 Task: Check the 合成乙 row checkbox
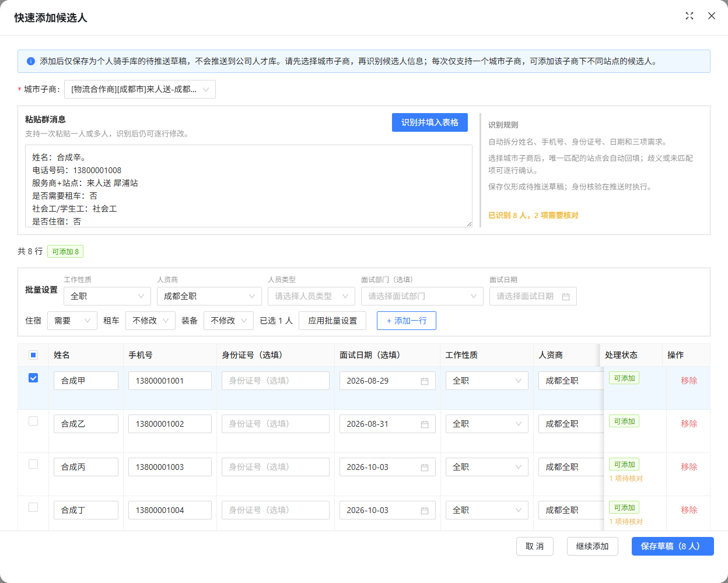coord(33,421)
